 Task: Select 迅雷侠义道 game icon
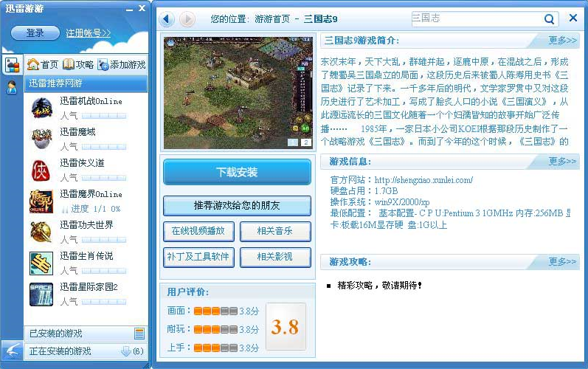click(x=41, y=170)
